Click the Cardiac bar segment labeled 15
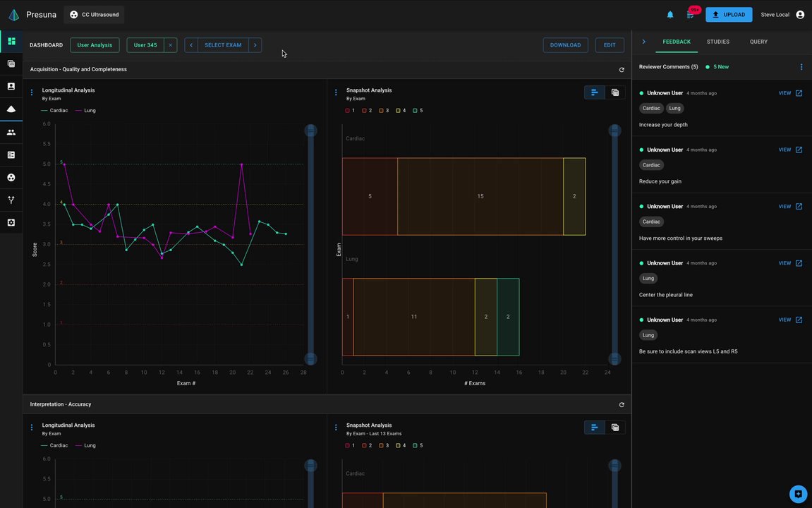The height and width of the screenshot is (508, 812). (480, 196)
